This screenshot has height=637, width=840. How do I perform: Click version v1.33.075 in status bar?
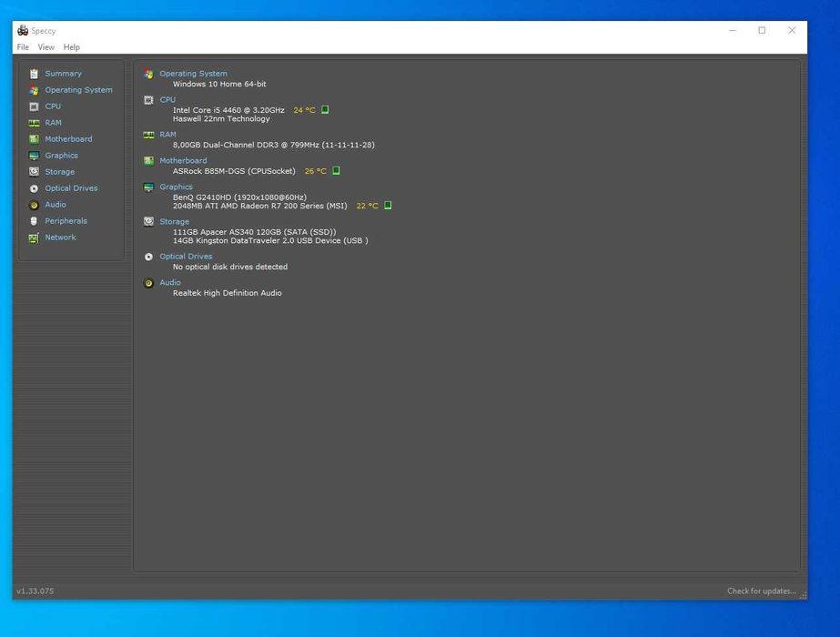(35, 591)
